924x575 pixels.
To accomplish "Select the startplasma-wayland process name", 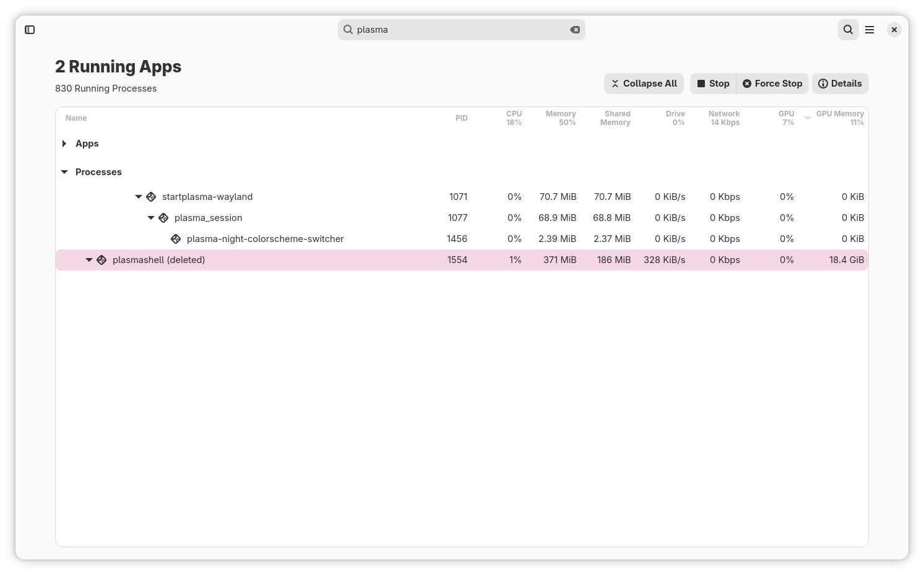I will (207, 197).
